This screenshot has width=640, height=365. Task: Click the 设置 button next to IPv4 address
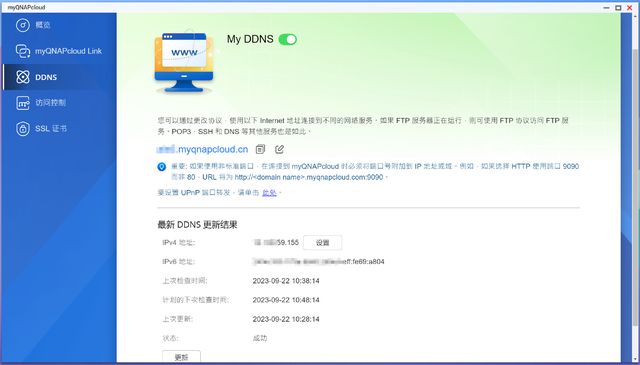point(322,243)
